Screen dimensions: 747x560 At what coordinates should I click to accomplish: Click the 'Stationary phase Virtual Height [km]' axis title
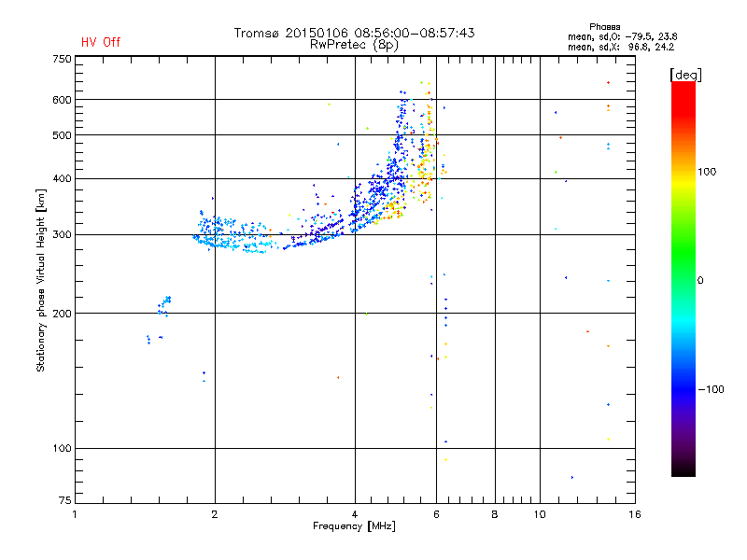click(x=41, y=281)
